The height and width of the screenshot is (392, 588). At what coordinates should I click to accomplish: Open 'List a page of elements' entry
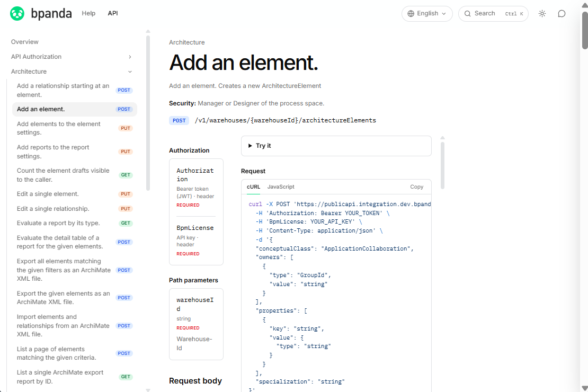coord(75,353)
